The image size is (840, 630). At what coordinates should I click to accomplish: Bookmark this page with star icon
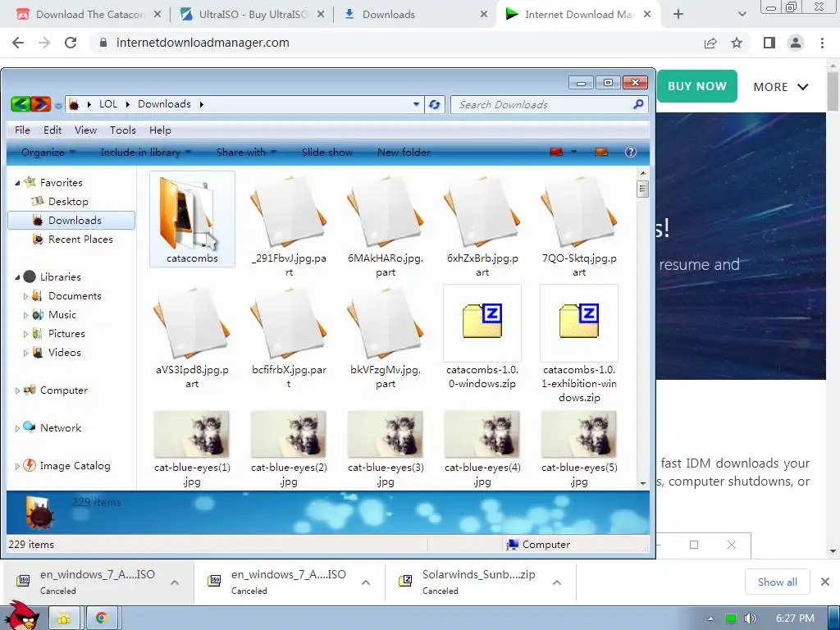(737, 43)
